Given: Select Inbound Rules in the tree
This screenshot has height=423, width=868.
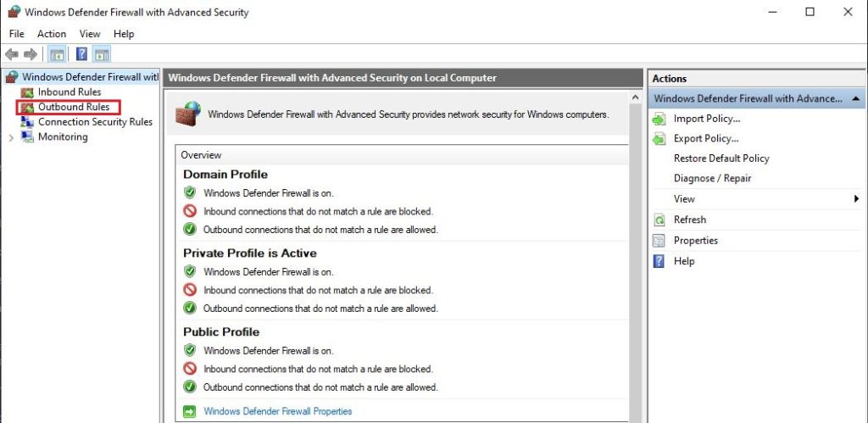Looking at the screenshot, I should point(70,92).
